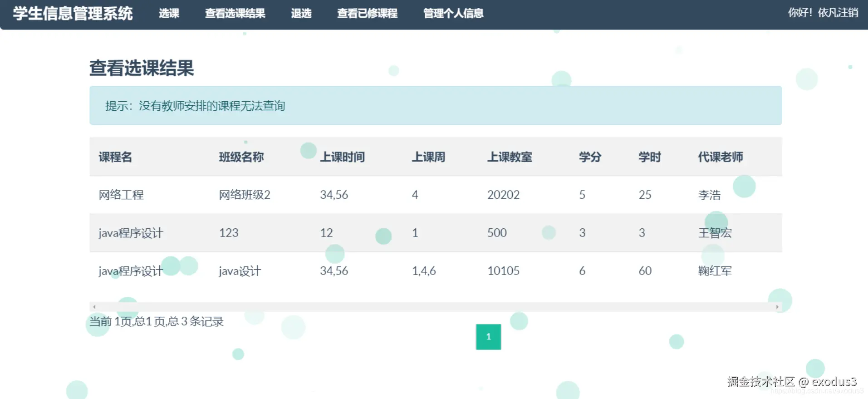Click classroom value 500

(x=497, y=233)
